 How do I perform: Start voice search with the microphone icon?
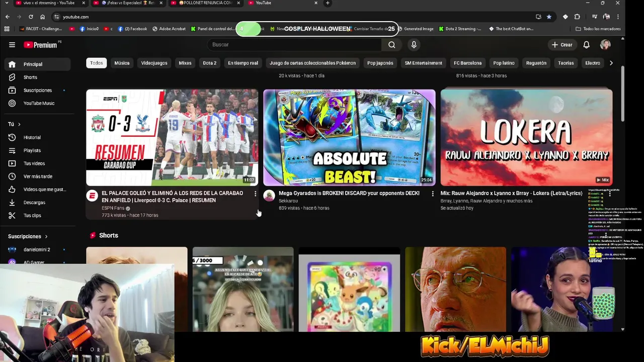tap(414, 45)
